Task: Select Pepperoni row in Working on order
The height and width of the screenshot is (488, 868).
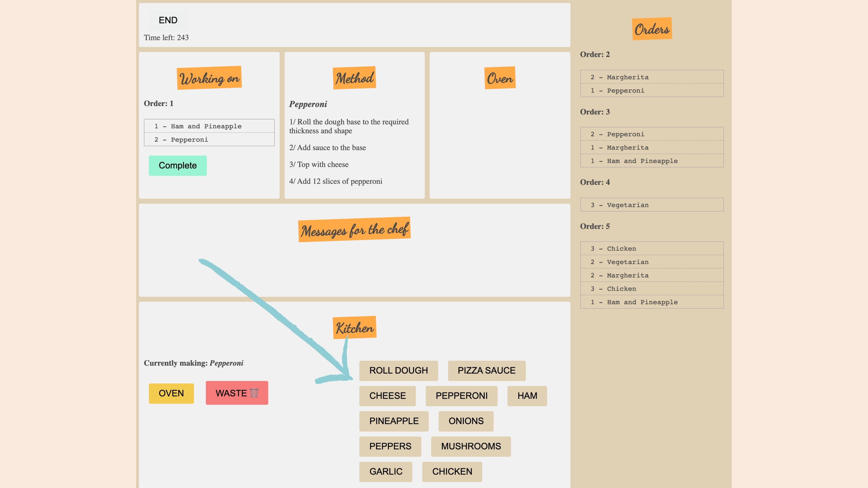Action: 209,140
